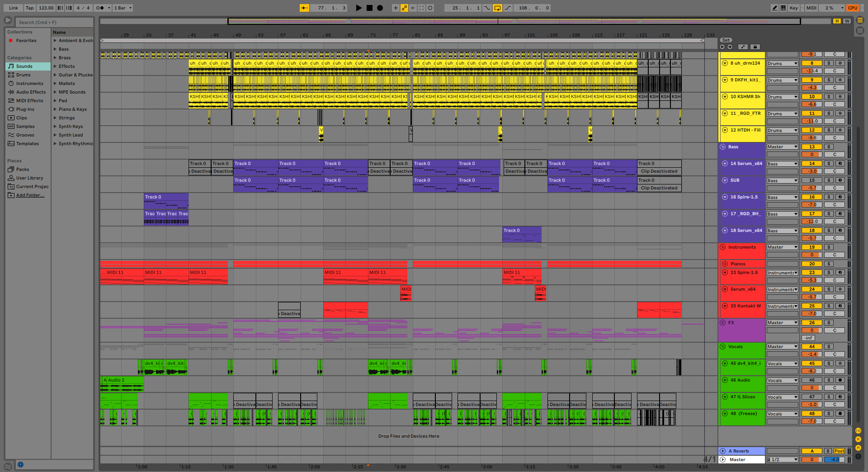Select the Drums browser category

tap(28, 75)
